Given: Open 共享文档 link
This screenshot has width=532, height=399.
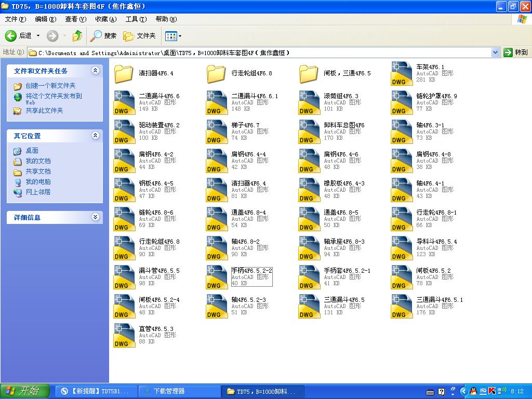Looking at the screenshot, I should click(38, 171).
